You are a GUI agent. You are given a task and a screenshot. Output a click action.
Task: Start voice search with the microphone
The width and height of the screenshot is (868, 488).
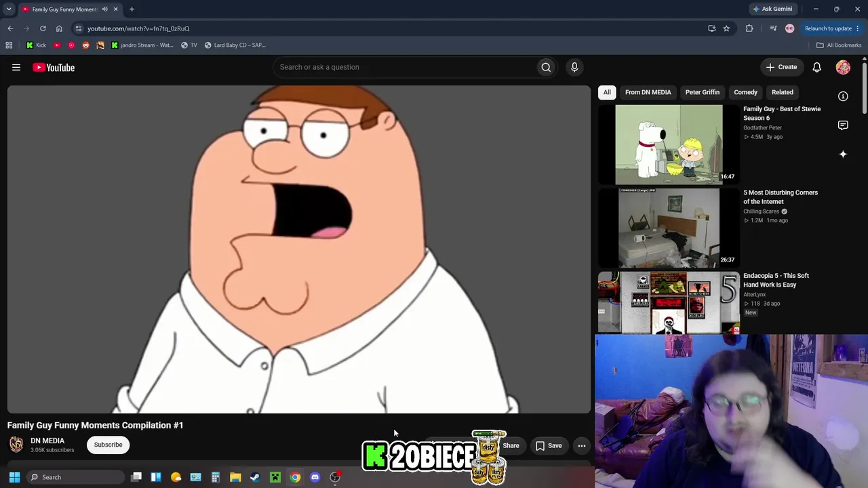(x=574, y=67)
